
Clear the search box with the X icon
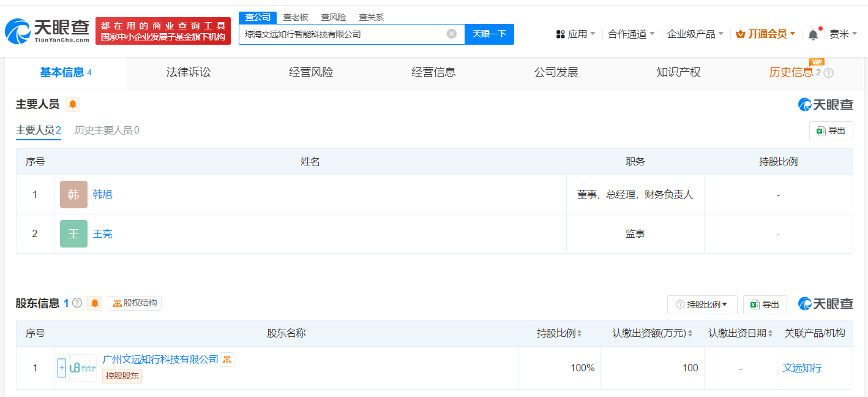(x=452, y=34)
